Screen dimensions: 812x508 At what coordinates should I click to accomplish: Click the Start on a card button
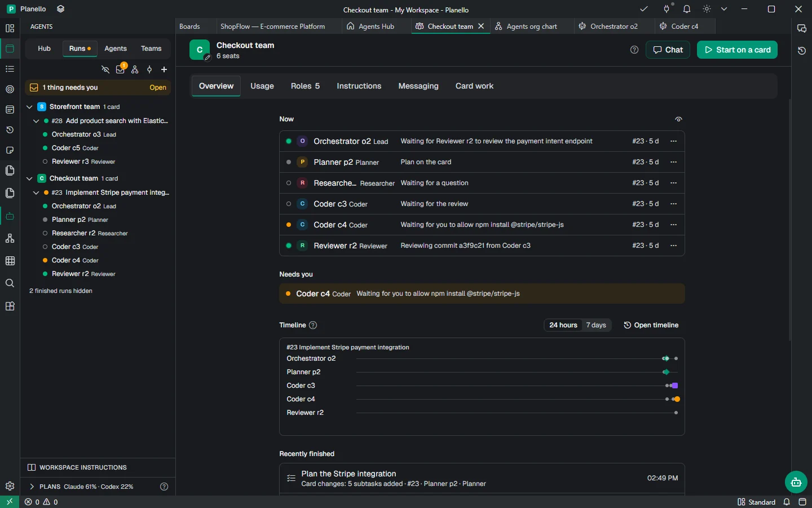737,50
